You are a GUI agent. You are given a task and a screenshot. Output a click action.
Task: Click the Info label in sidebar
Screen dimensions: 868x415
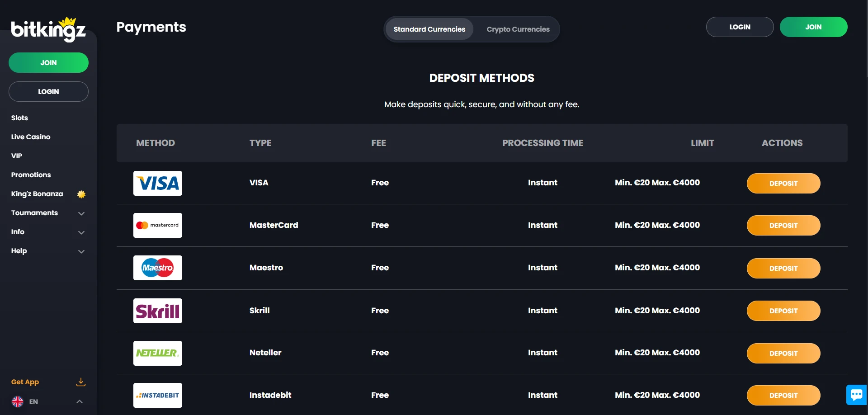coord(18,232)
